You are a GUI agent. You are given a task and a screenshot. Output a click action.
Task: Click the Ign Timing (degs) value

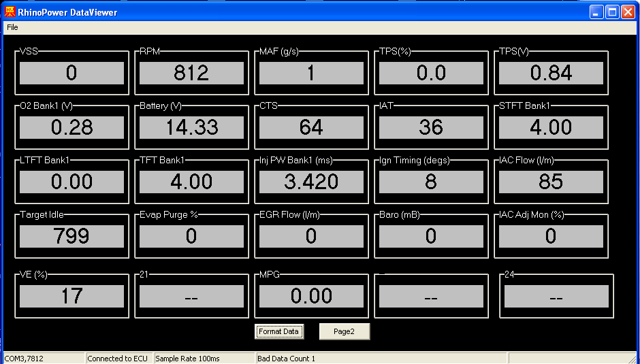(x=431, y=182)
